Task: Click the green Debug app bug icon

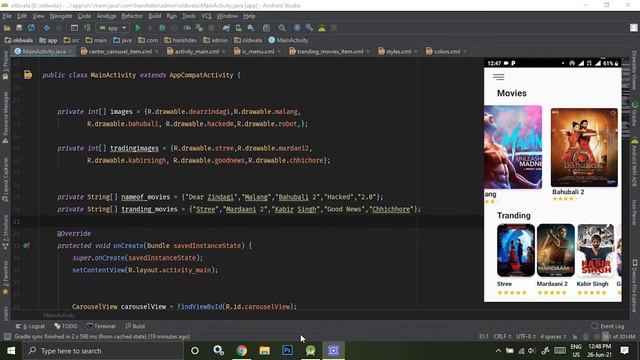Action: pos(162,28)
